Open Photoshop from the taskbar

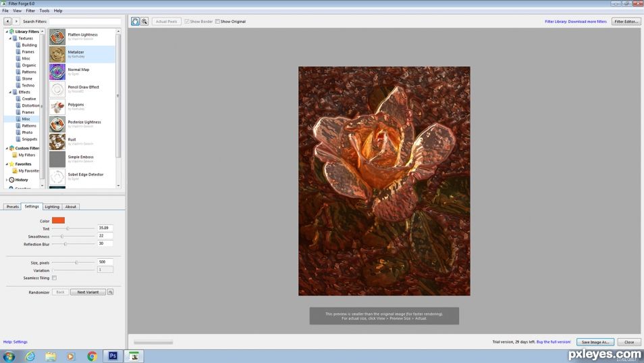pyautogui.click(x=113, y=356)
